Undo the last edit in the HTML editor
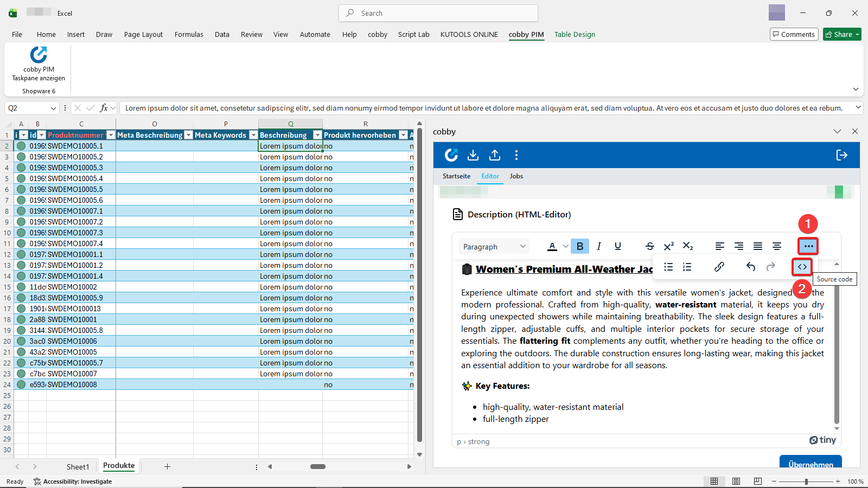This screenshot has width=868, height=488. pos(750,267)
